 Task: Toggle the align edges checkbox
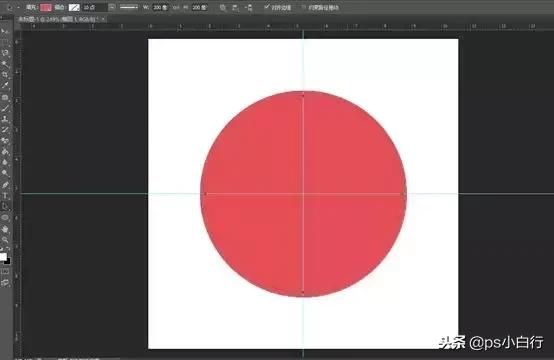pos(267,7)
